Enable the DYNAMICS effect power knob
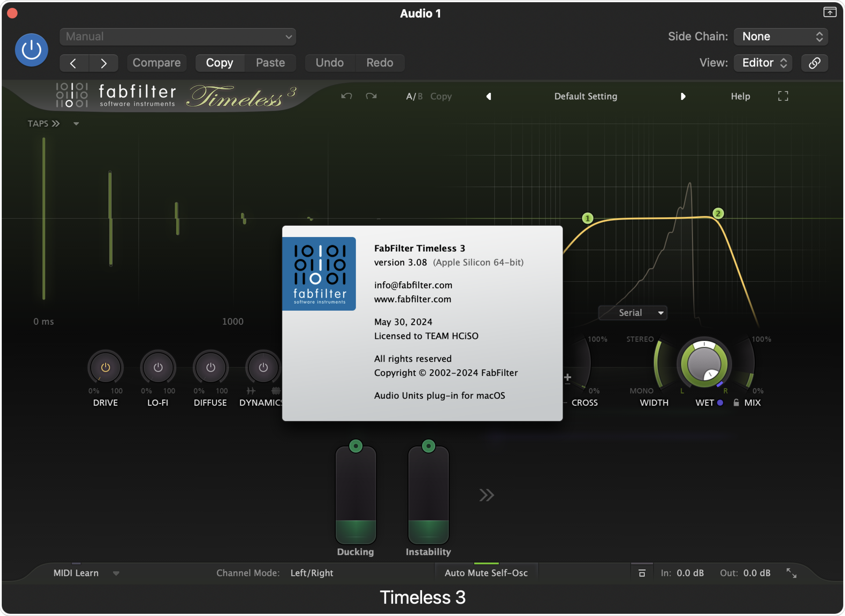Image resolution: width=845 pixels, height=616 pixels. pos(263,367)
